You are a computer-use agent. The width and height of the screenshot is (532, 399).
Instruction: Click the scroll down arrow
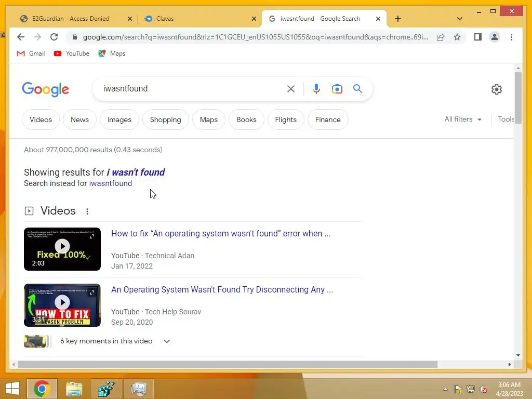pos(518,355)
